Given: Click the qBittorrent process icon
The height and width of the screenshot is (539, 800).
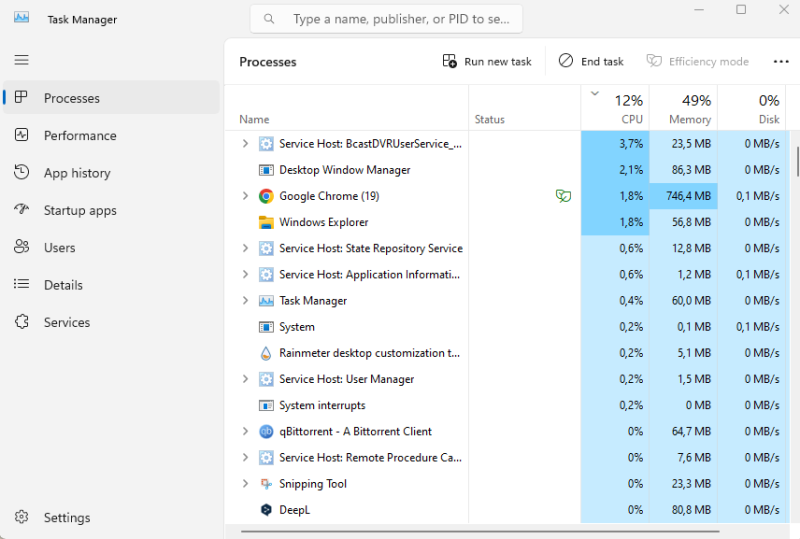Looking at the screenshot, I should tap(266, 431).
